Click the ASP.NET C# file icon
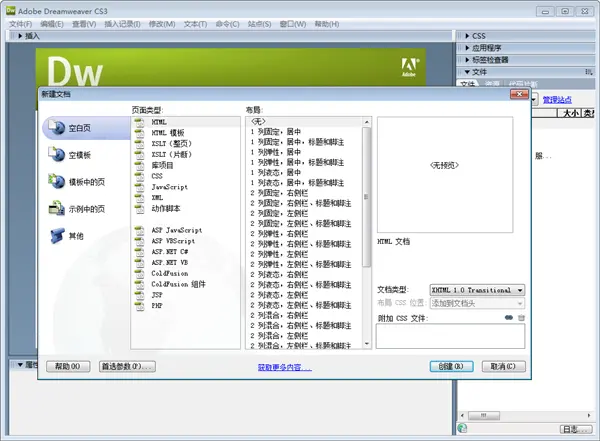This screenshot has width=600, height=441. click(140, 252)
